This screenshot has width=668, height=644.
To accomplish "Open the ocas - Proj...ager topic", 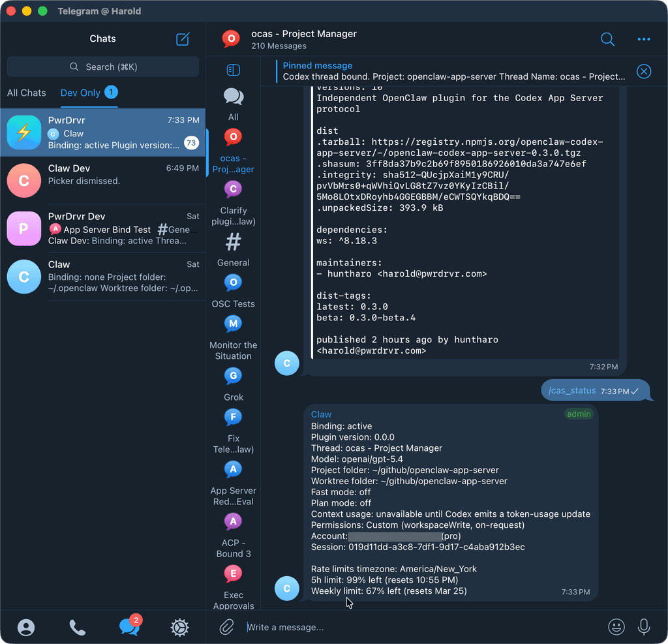I will pos(234,151).
